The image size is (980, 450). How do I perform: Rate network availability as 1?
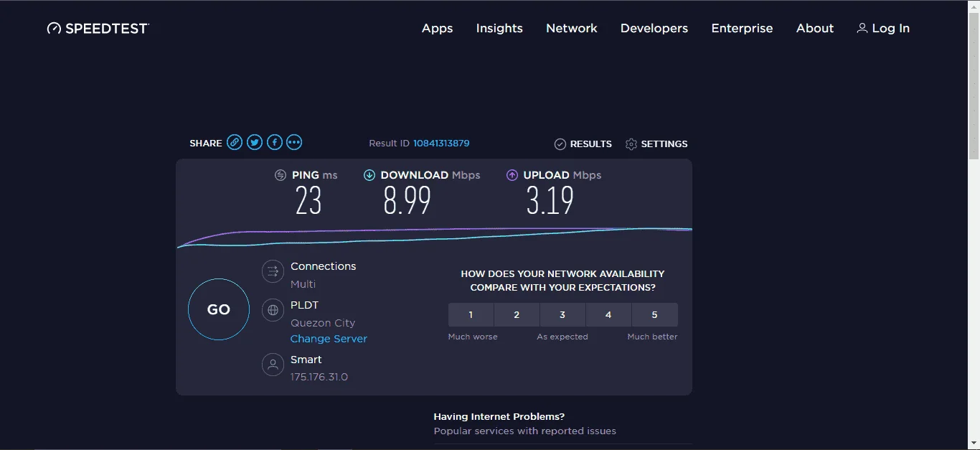click(471, 314)
